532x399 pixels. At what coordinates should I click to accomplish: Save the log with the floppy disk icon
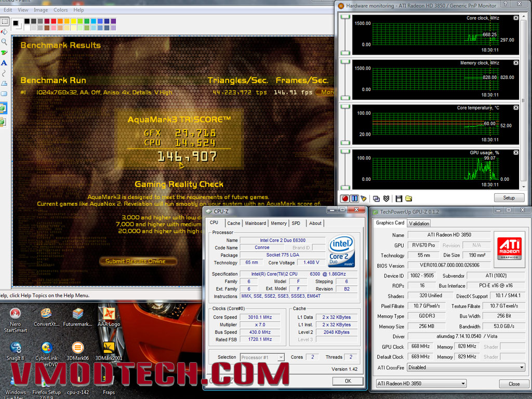pos(398,198)
